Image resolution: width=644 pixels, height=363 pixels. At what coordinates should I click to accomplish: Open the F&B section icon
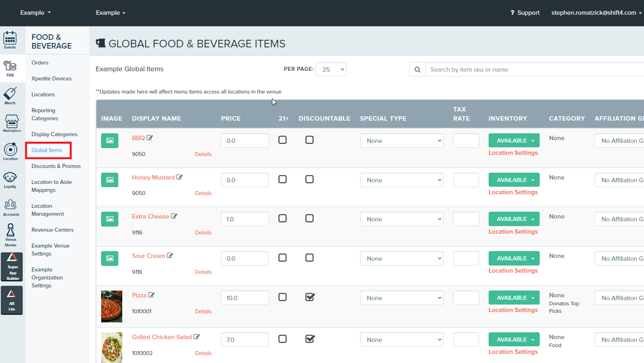[x=10, y=68]
